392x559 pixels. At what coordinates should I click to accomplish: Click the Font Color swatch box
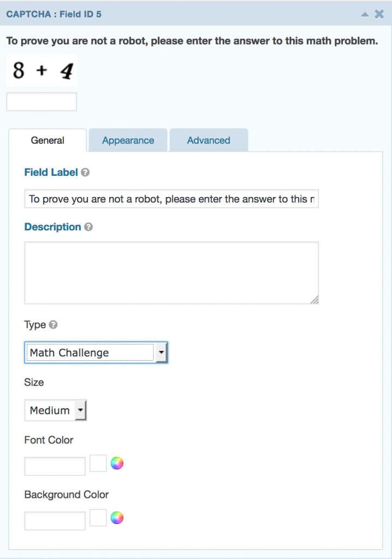98,463
